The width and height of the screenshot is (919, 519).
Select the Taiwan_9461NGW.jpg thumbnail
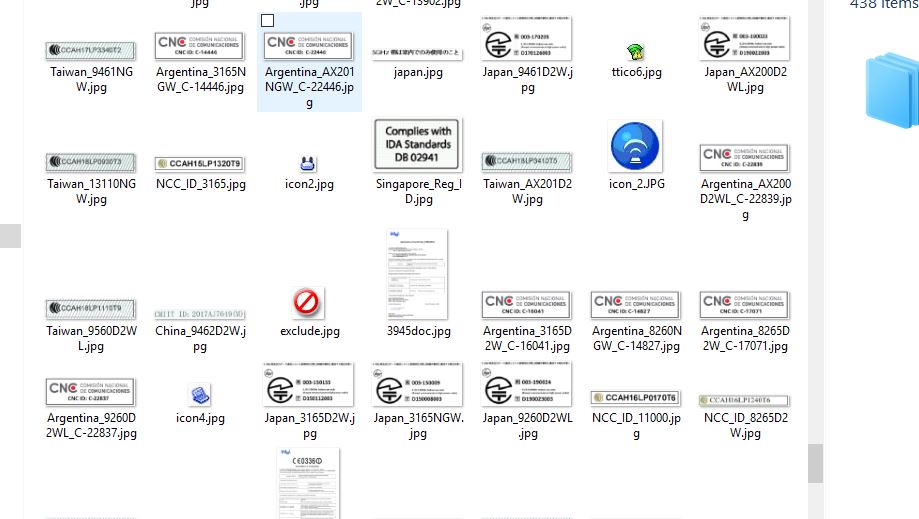pos(91,51)
